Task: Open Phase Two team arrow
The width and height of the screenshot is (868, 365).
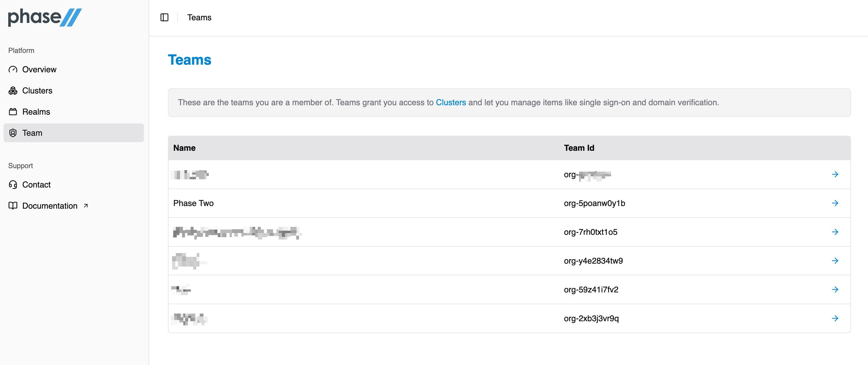Action: tap(835, 203)
